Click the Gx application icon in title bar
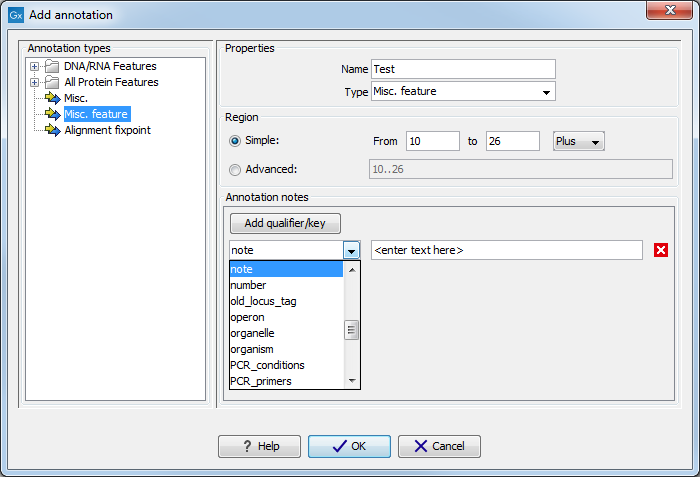Screen dimensions: 700x477 [15, 15]
